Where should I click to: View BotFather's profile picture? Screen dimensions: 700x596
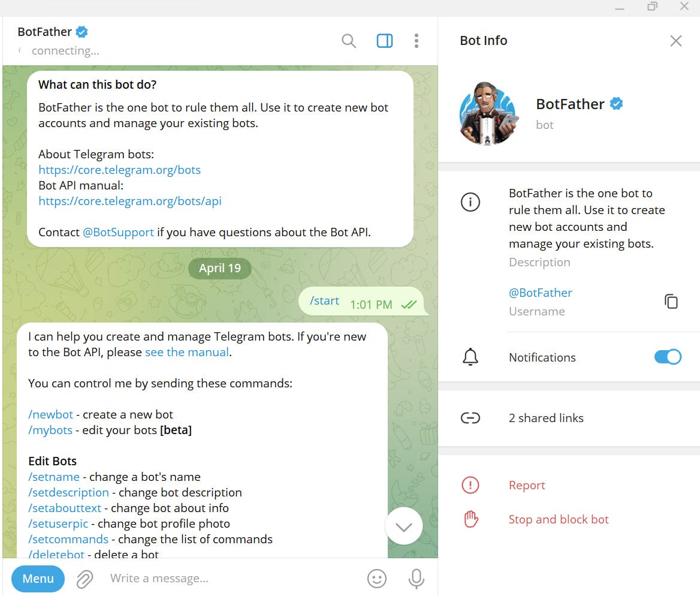488,113
